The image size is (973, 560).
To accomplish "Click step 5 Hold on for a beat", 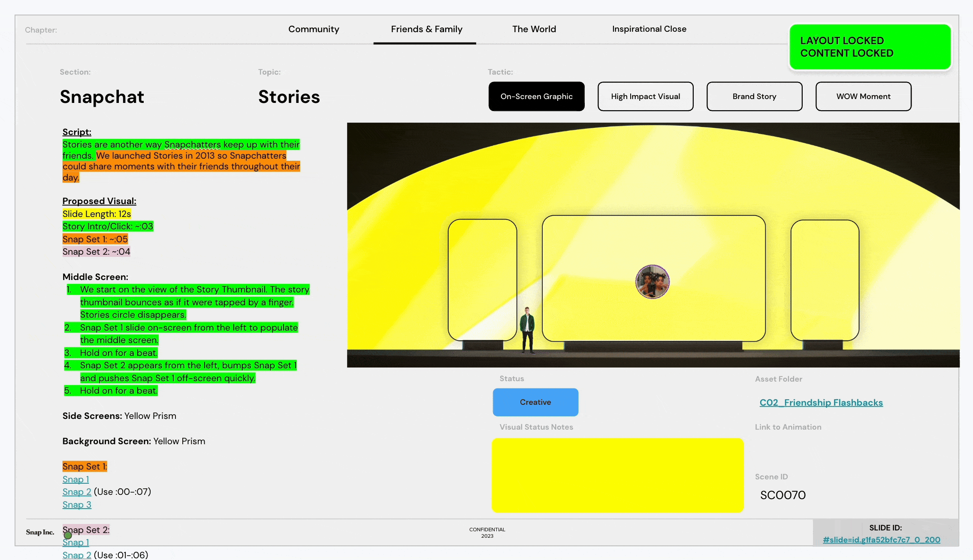I will pyautogui.click(x=111, y=391).
